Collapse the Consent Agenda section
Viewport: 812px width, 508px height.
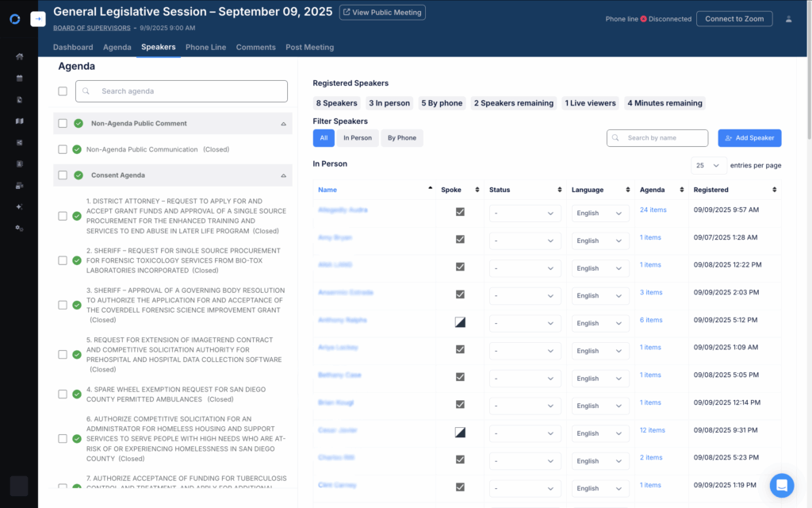tap(283, 175)
